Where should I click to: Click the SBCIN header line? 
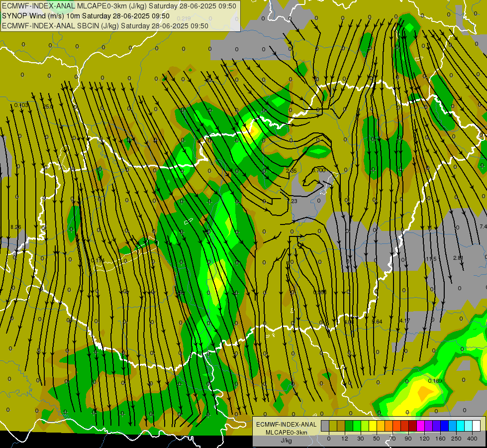click(105, 26)
